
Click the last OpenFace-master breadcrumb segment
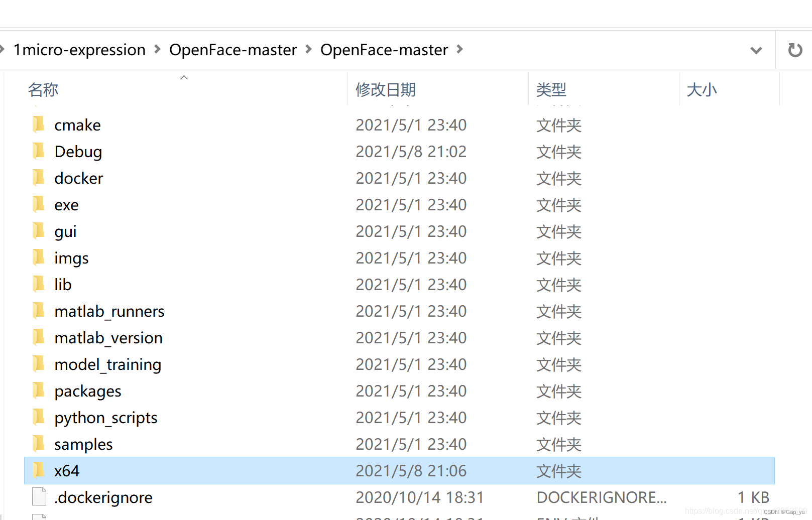[x=384, y=50]
